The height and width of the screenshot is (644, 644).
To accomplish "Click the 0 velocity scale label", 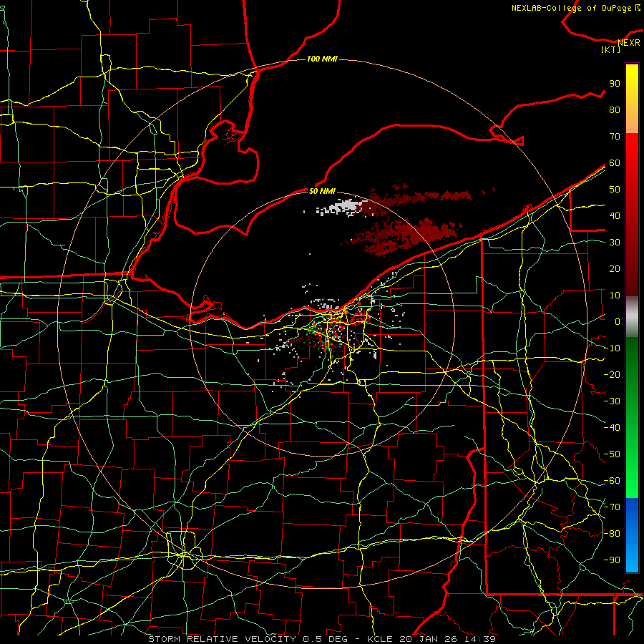I will [618, 321].
